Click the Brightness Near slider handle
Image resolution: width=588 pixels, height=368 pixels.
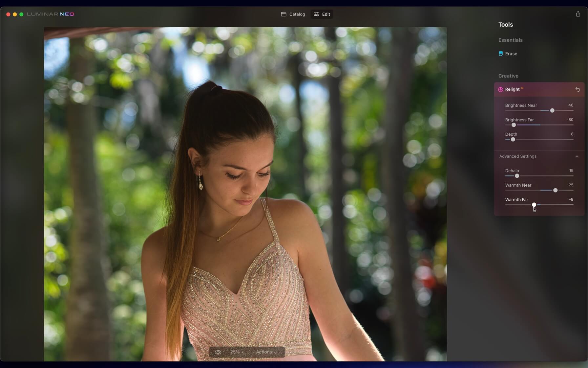(552, 110)
